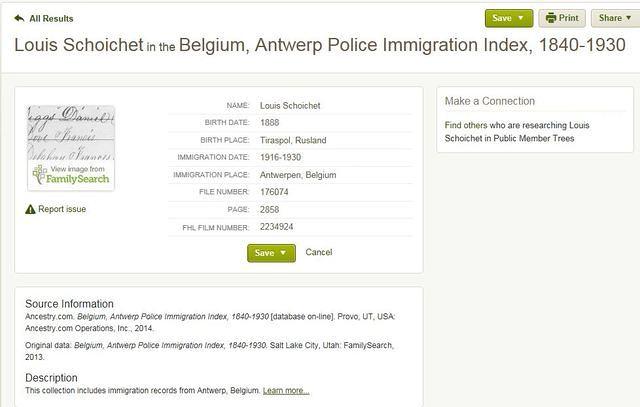This screenshot has width=640, height=407.
Task: Open the All Results link
Action: tap(51, 18)
